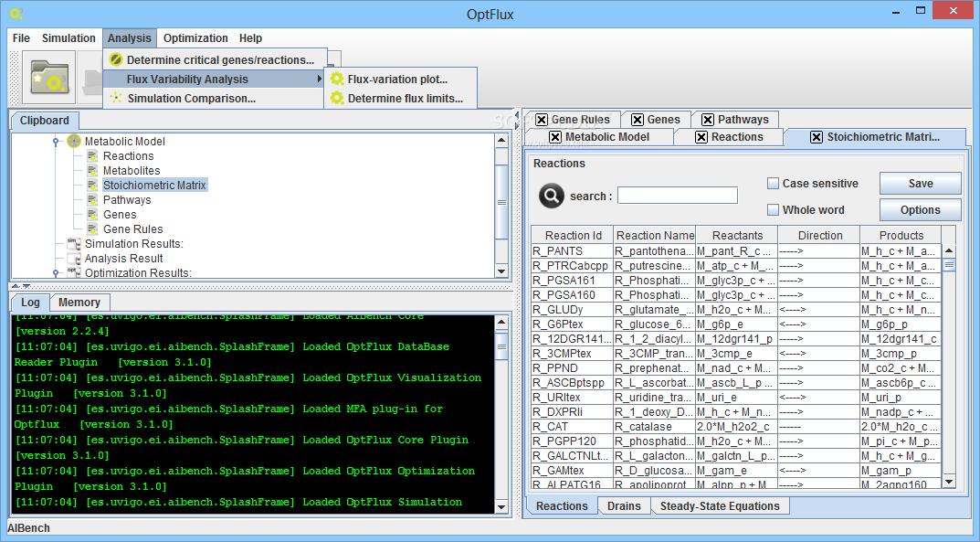Click the Simulation Results sim icon
Image resolution: width=980 pixels, height=542 pixels.
click(74, 244)
